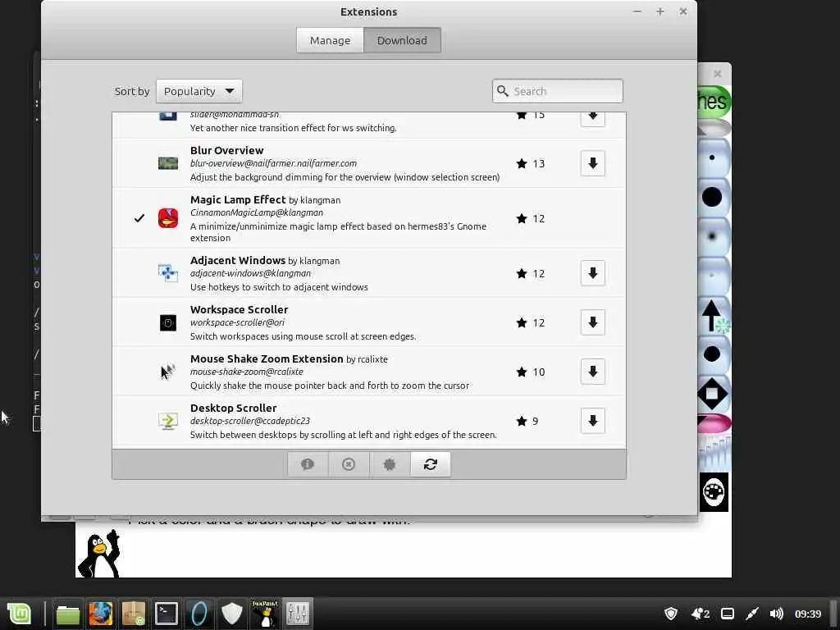Click the Adjacent Windows extension icon
The image size is (840, 630).
pyautogui.click(x=168, y=273)
